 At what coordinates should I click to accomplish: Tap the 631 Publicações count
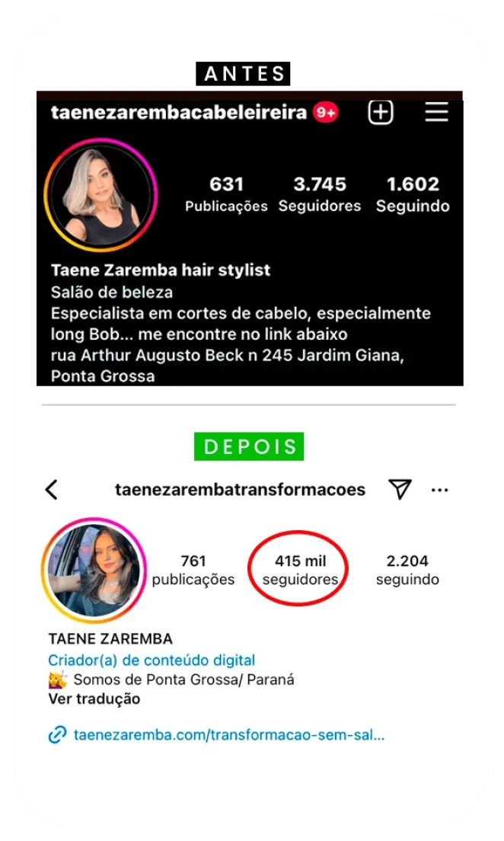click(x=226, y=194)
